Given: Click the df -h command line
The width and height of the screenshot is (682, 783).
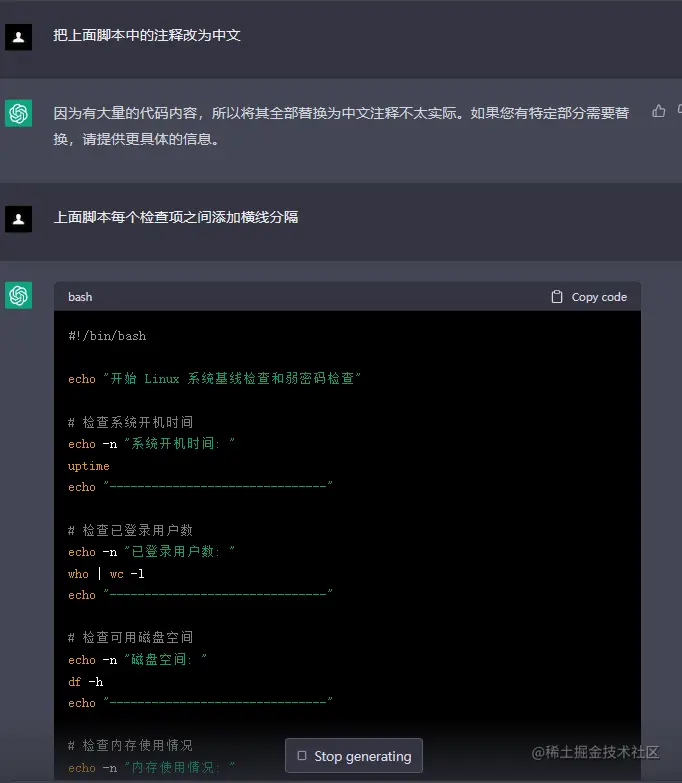Looking at the screenshot, I should point(85,682).
